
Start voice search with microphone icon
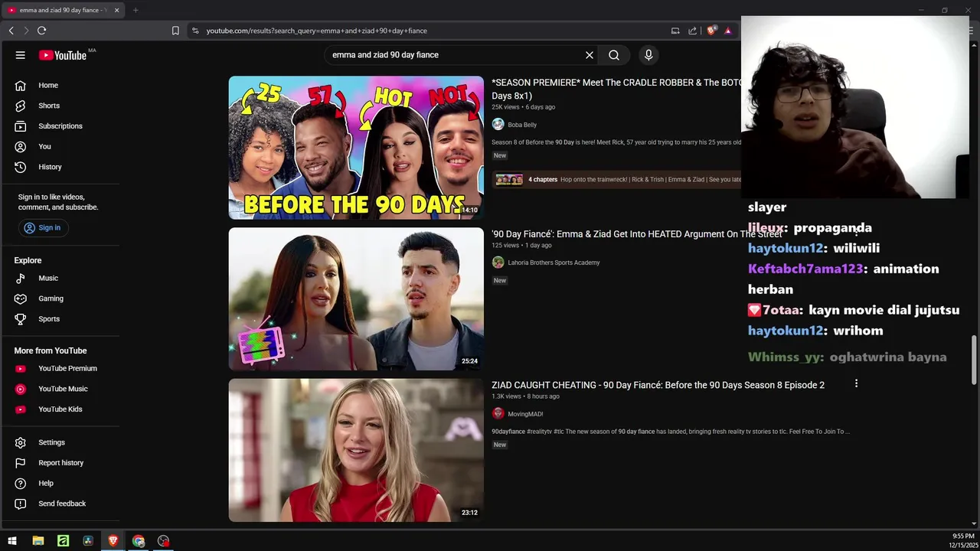click(x=648, y=55)
